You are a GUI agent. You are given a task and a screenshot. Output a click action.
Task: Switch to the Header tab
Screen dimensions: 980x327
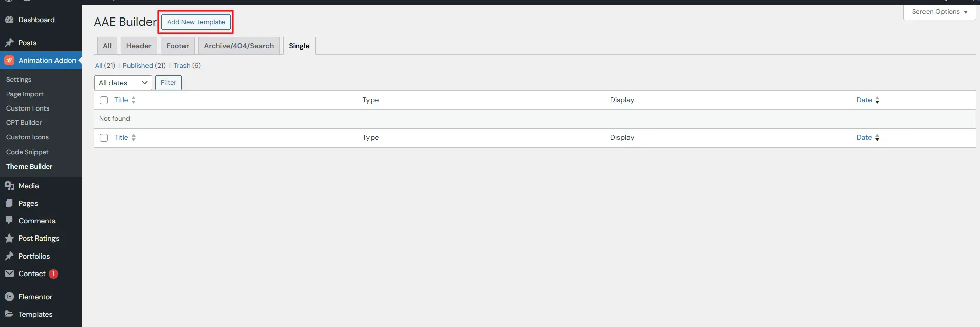point(139,46)
